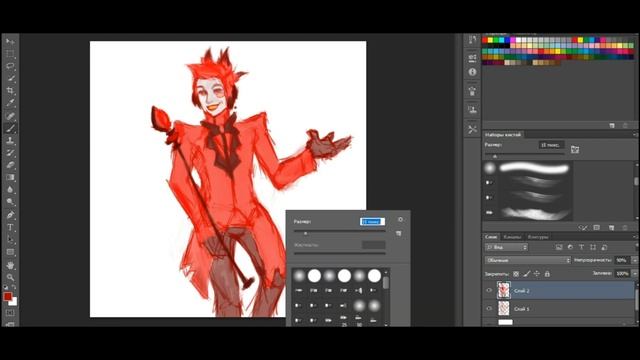
Task: Select the History Brush tool
Action: [10, 153]
